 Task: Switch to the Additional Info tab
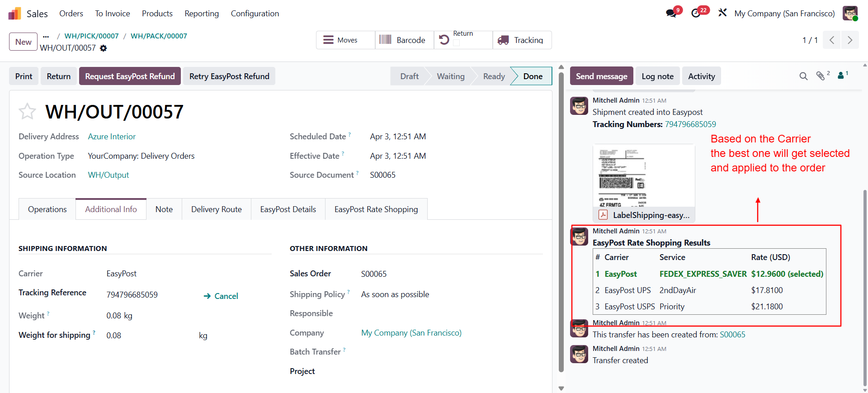[111, 209]
